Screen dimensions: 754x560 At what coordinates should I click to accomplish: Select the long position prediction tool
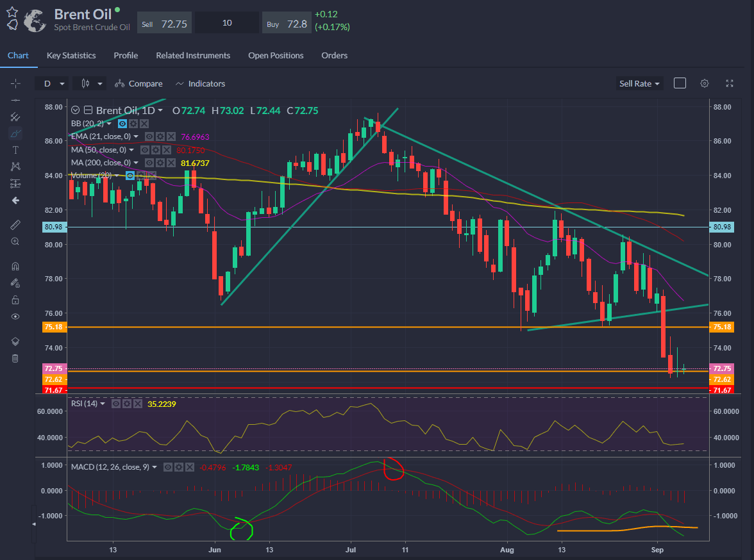pos(15,183)
